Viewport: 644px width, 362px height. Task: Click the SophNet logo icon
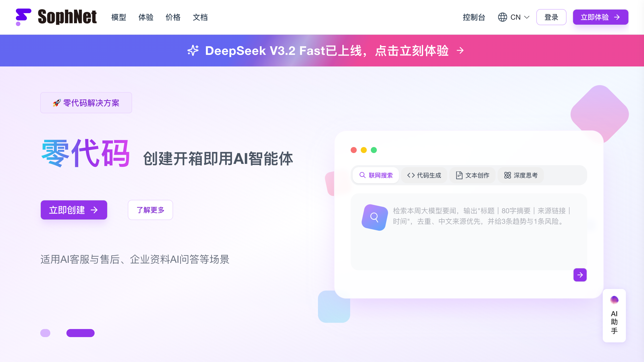pyautogui.click(x=23, y=17)
